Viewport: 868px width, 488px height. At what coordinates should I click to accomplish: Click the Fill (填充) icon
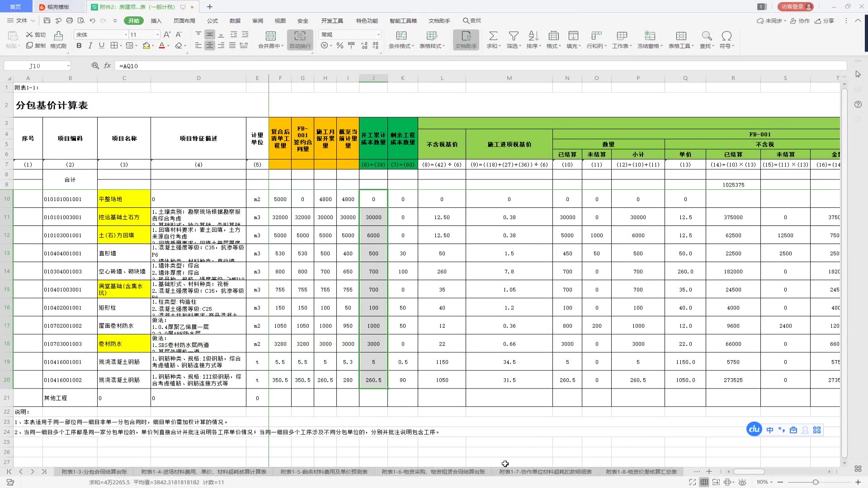pos(573,36)
